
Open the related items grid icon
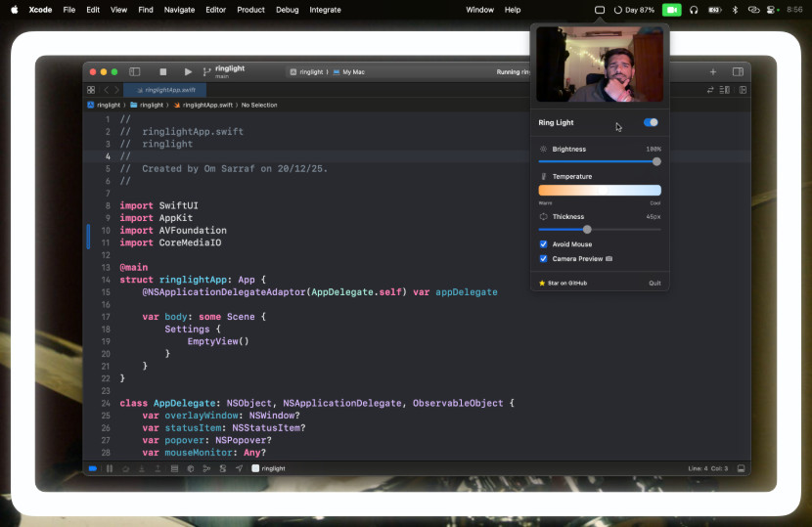tap(91, 90)
